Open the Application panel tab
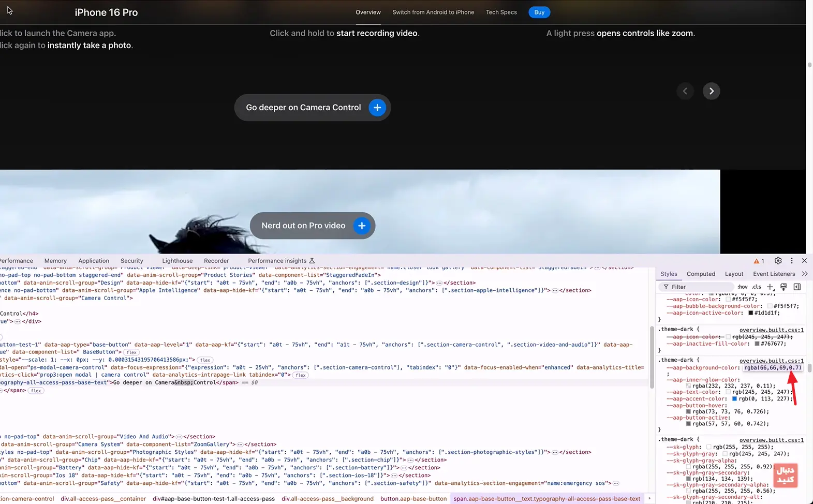The image size is (813, 504). coord(94,261)
